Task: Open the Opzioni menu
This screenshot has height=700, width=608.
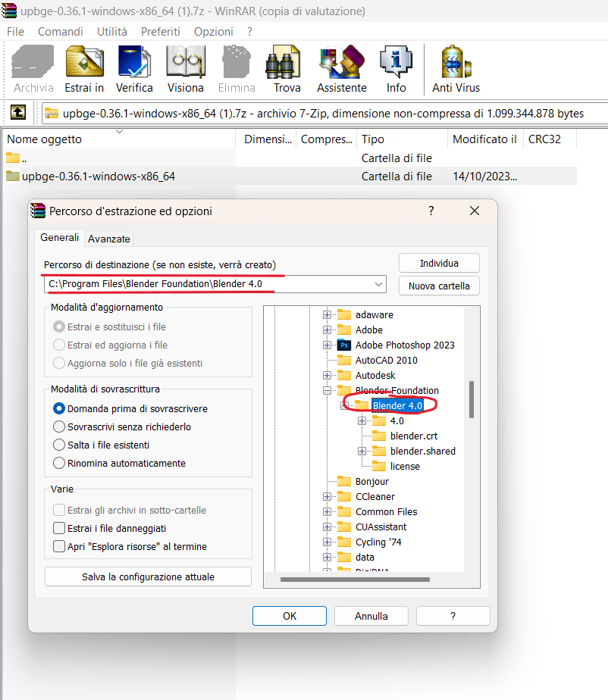Action: tap(214, 32)
